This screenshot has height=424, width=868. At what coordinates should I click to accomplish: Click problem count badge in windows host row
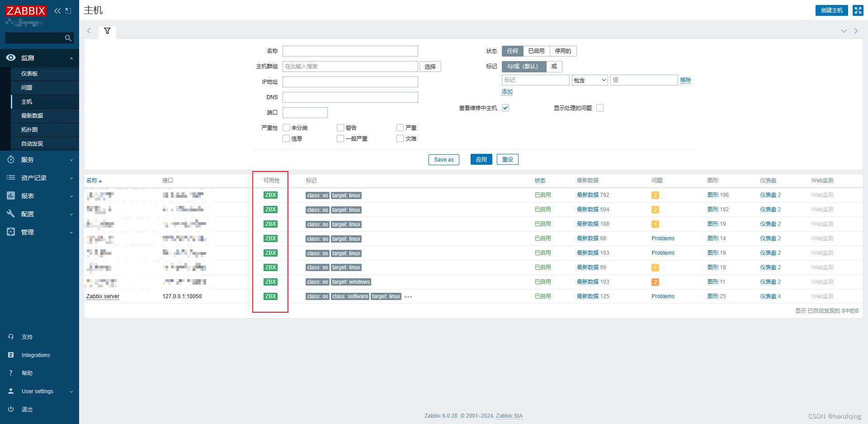(655, 282)
